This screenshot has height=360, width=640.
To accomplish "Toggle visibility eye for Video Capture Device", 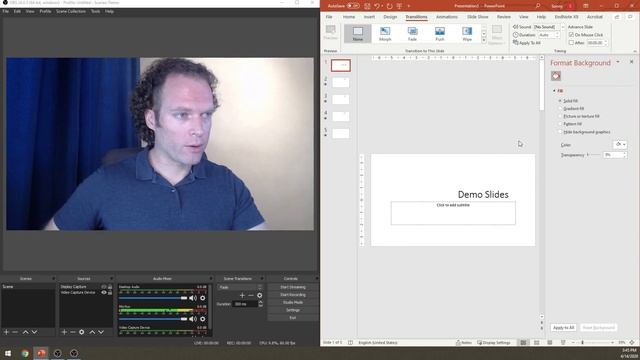I will [x=104, y=293].
